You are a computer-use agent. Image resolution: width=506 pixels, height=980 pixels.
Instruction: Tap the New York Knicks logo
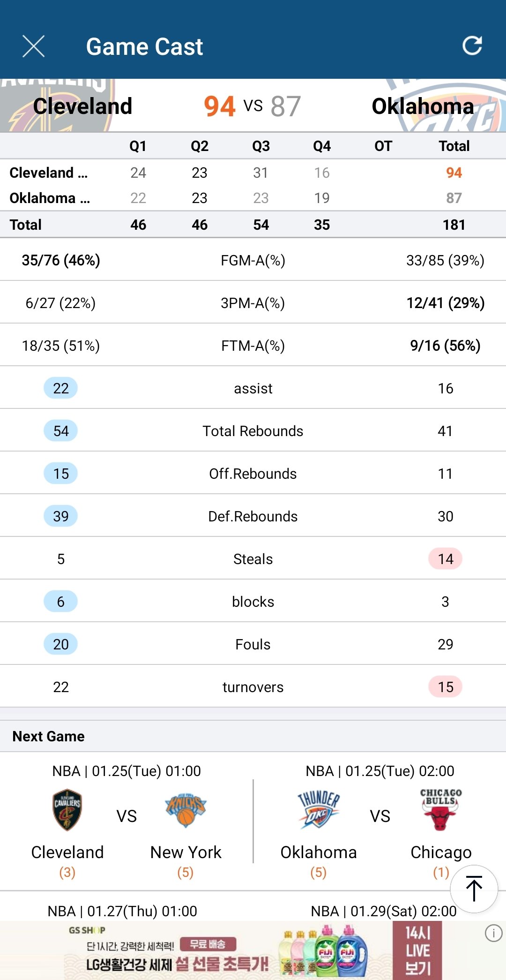(186, 810)
